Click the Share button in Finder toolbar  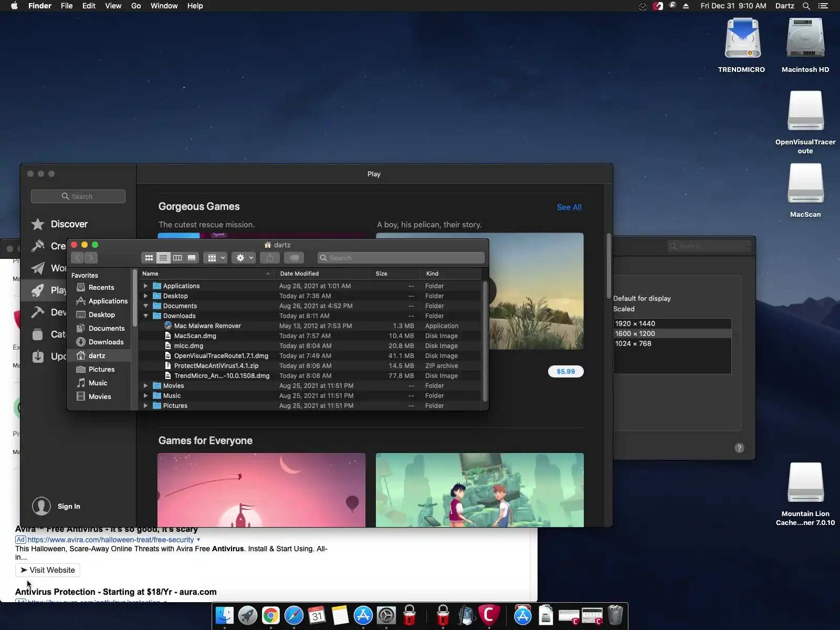270,258
